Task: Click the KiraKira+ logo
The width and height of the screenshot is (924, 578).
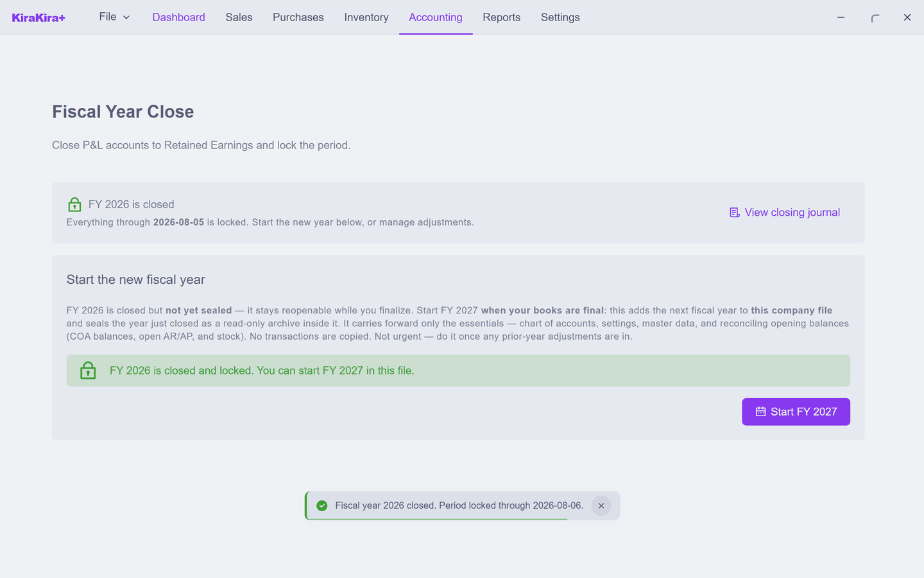Action: [38, 17]
